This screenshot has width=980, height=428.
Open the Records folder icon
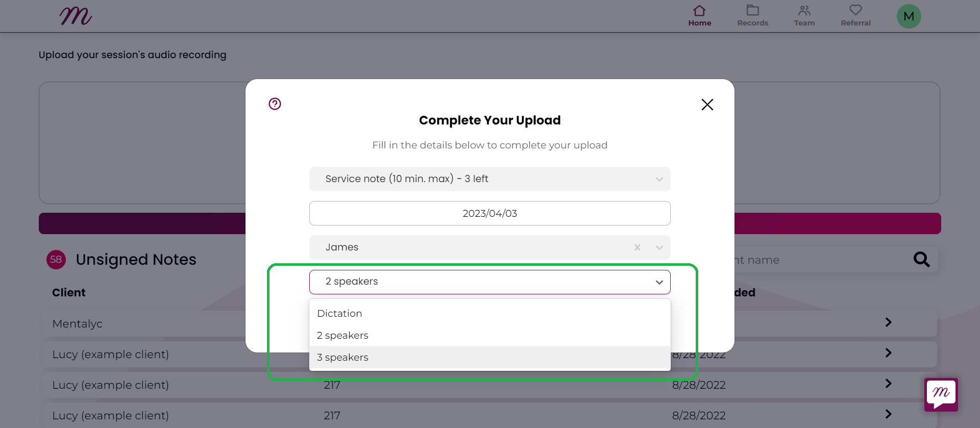(752, 10)
